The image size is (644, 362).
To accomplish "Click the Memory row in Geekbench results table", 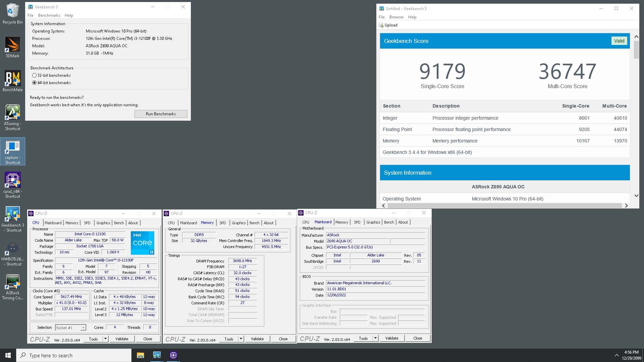I will [x=505, y=141].
